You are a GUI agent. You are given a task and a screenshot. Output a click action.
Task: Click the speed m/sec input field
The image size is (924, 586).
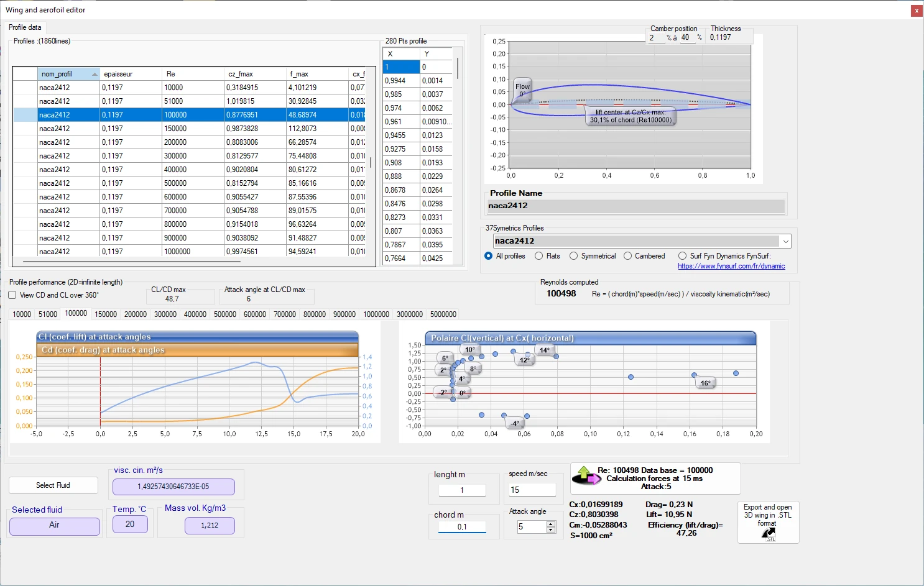533,490
